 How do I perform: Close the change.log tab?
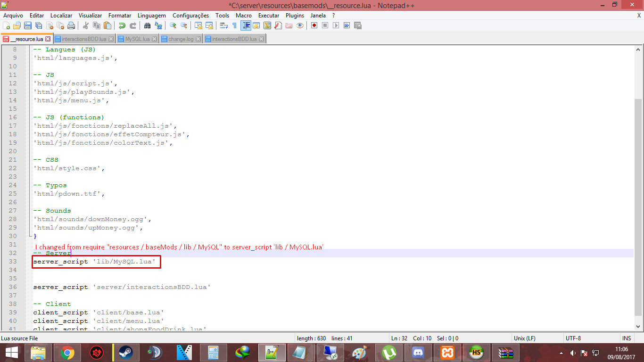198,39
